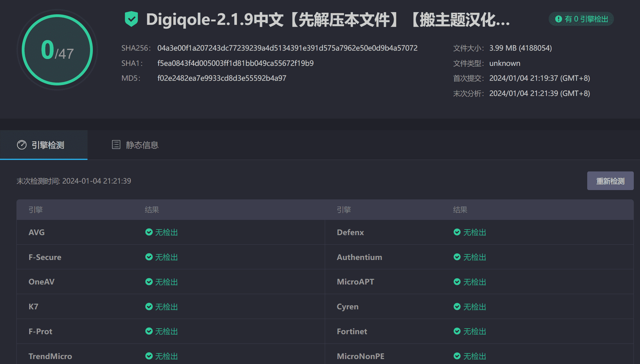This screenshot has width=640, height=364.
Task: Click the checkmark icon in OneAV row
Action: (x=149, y=282)
